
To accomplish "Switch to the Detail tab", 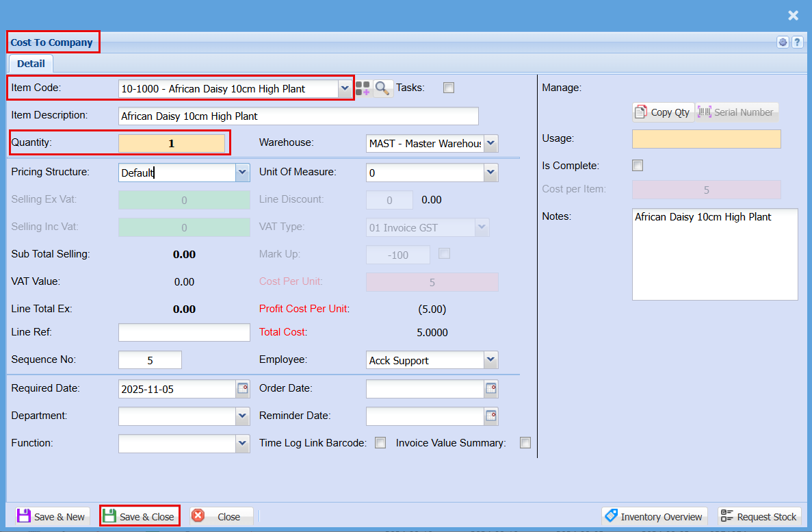I will coord(31,63).
